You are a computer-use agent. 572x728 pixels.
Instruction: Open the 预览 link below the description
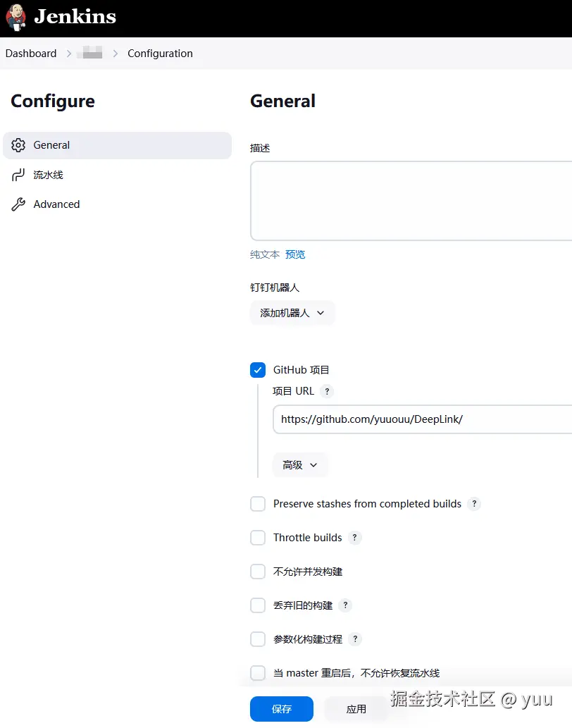pyautogui.click(x=295, y=254)
